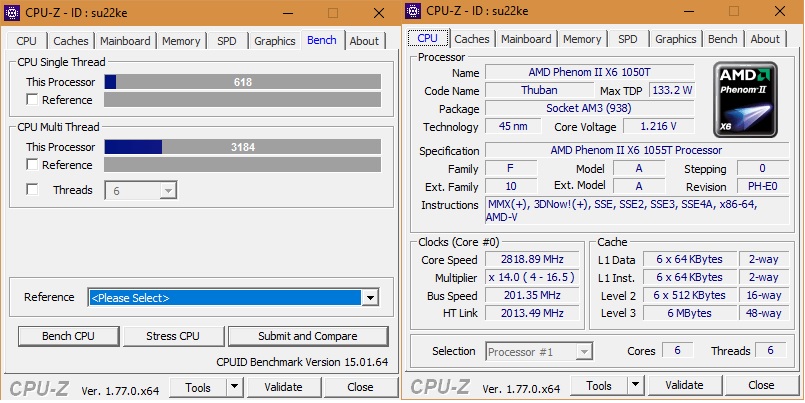Open Graphics tab in right window

[676, 39]
